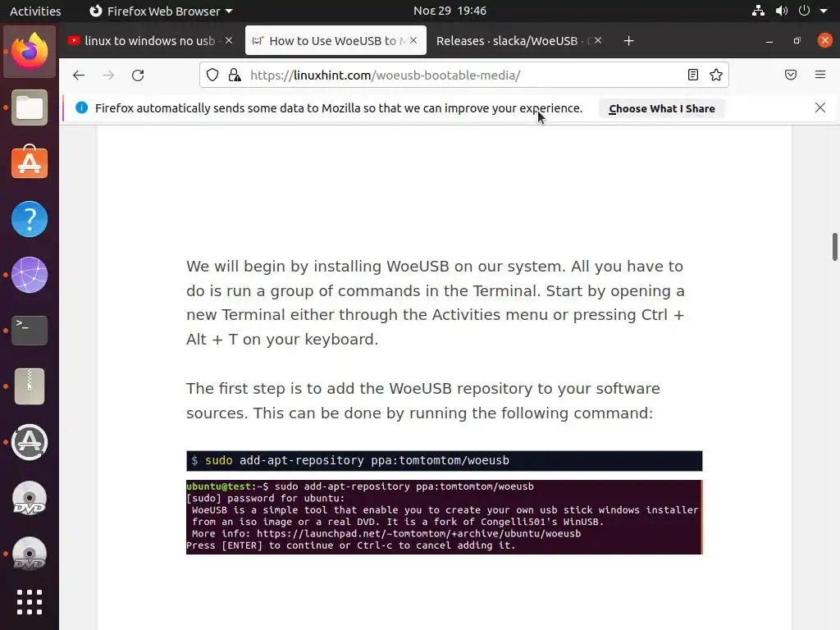Switch to the Releases slacka/WoeUSB tab
840x630 pixels.
click(x=517, y=41)
